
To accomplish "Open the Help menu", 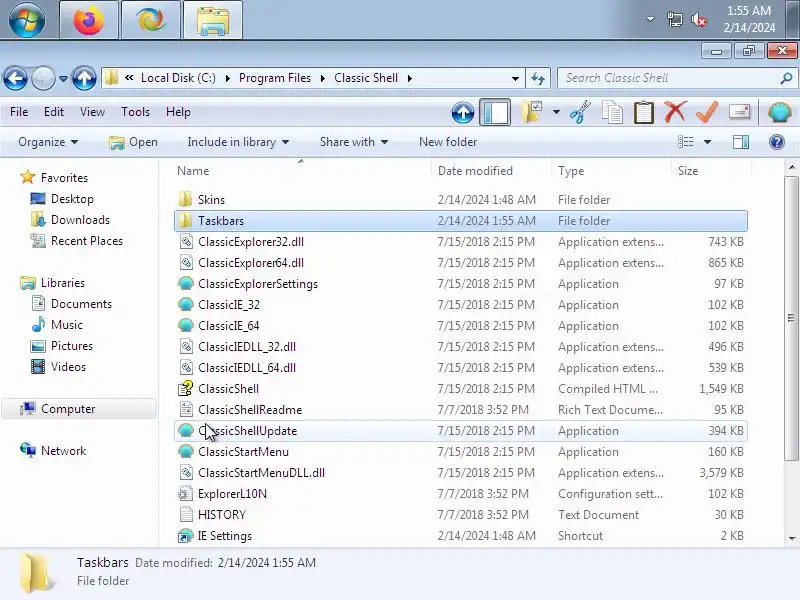I will (178, 112).
